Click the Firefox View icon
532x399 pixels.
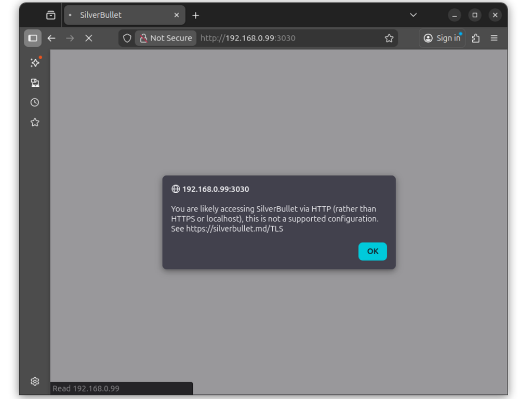point(50,15)
